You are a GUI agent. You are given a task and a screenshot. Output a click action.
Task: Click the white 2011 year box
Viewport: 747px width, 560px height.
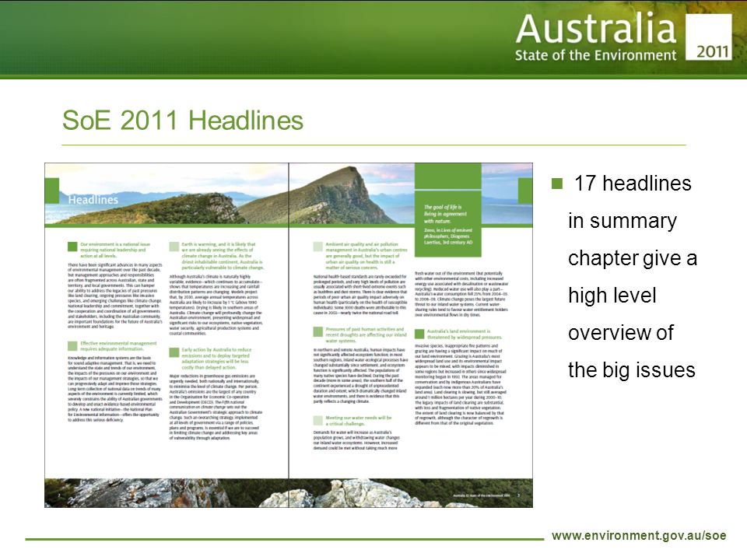point(708,37)
